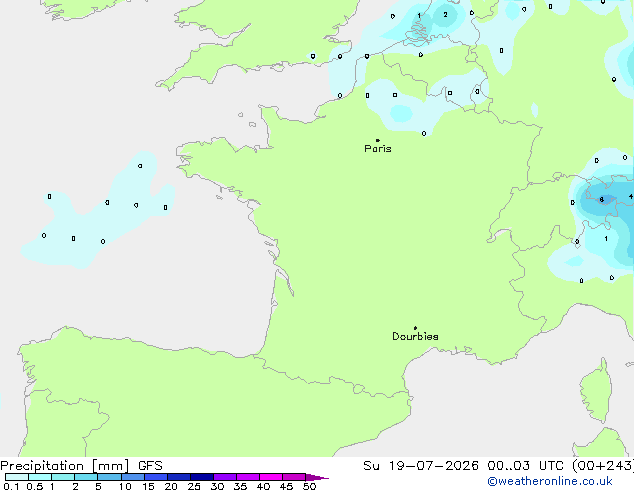This screenshot has width=634, height=490.
Task: Pick the 20–25 mm dark blue legend swatch
Action: tap(179, 477)
